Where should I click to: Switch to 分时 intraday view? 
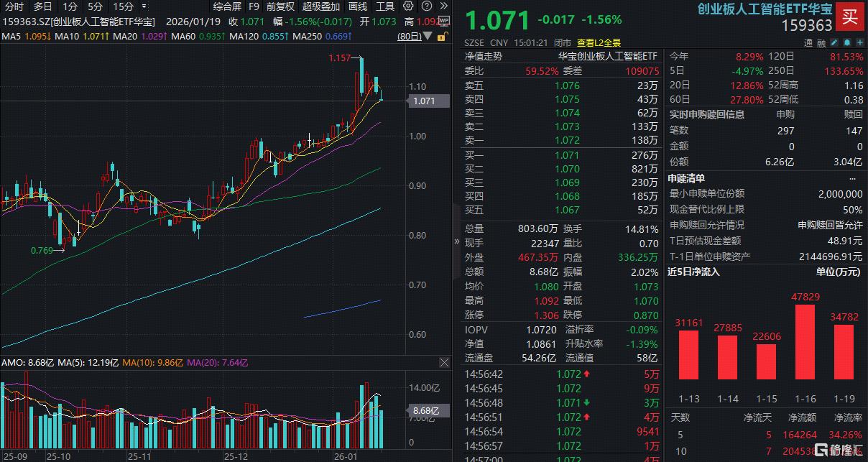click(14, 6)
